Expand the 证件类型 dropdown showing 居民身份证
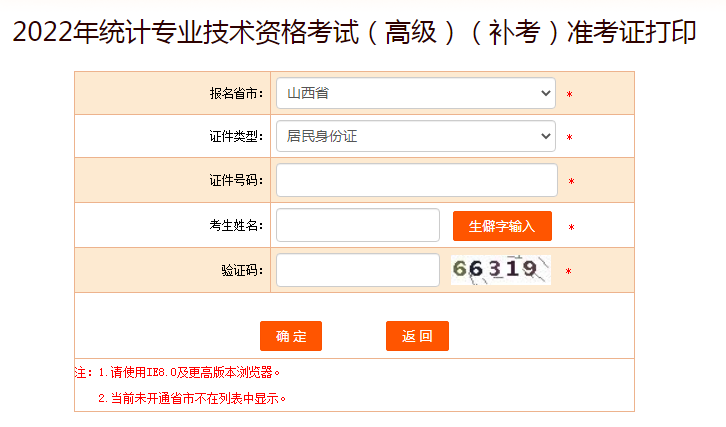726x427 pixels. pyautogui.click(x=415, y=136)
